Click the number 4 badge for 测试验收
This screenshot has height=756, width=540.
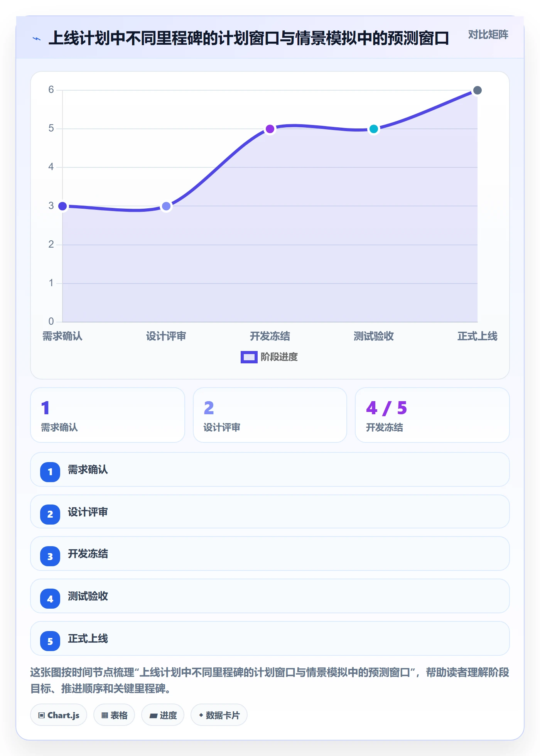[x=50, y=599]
